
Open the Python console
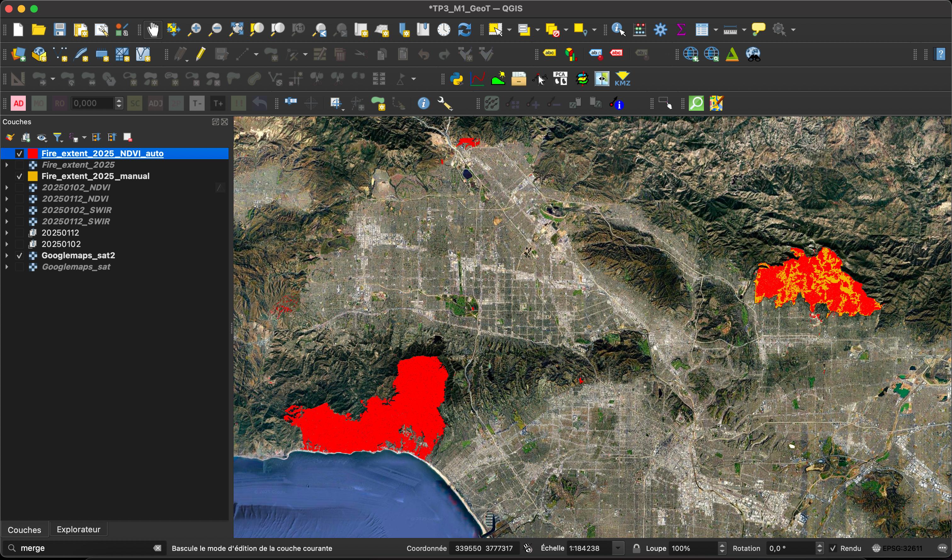[457, 79]
